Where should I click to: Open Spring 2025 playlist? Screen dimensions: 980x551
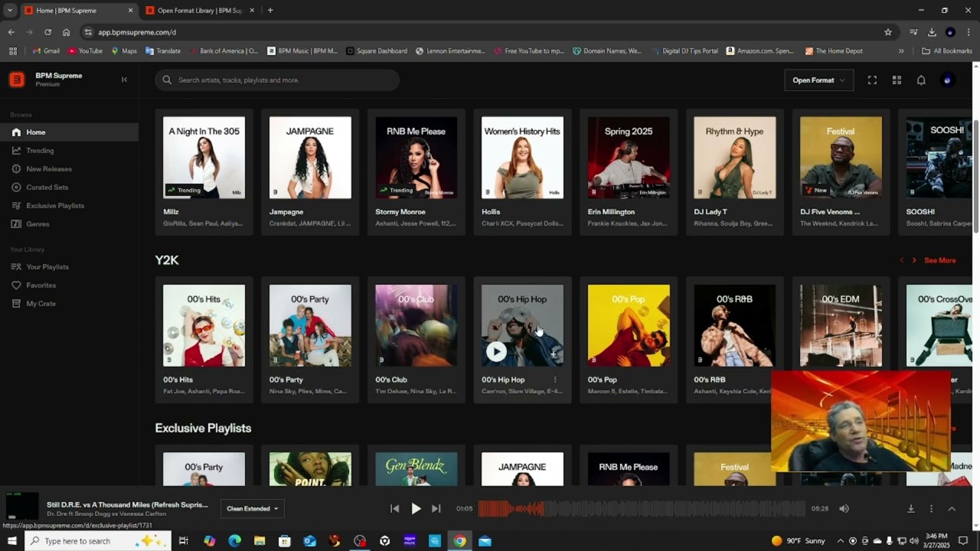629,158
